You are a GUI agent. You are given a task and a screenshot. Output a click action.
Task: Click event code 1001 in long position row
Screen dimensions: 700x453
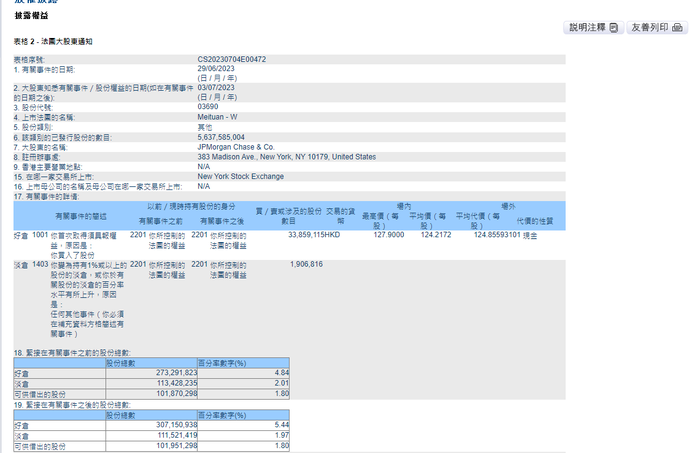click(x=40, y=235)
